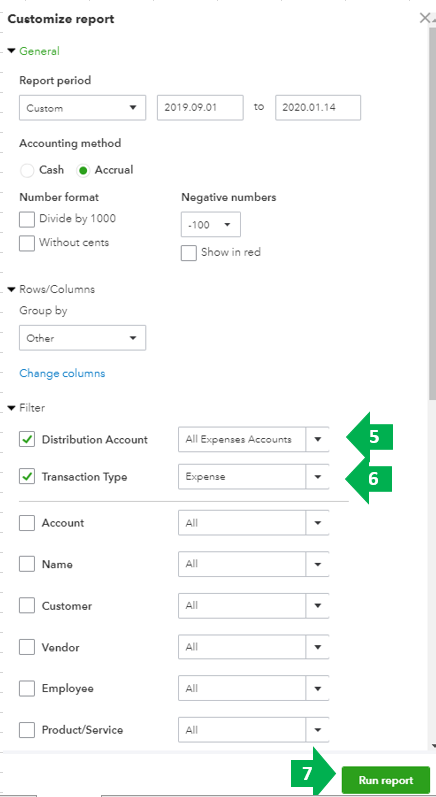Select the Accrual accounting method
This screenshot has height=797, width=436.
(x=83, y=170)
